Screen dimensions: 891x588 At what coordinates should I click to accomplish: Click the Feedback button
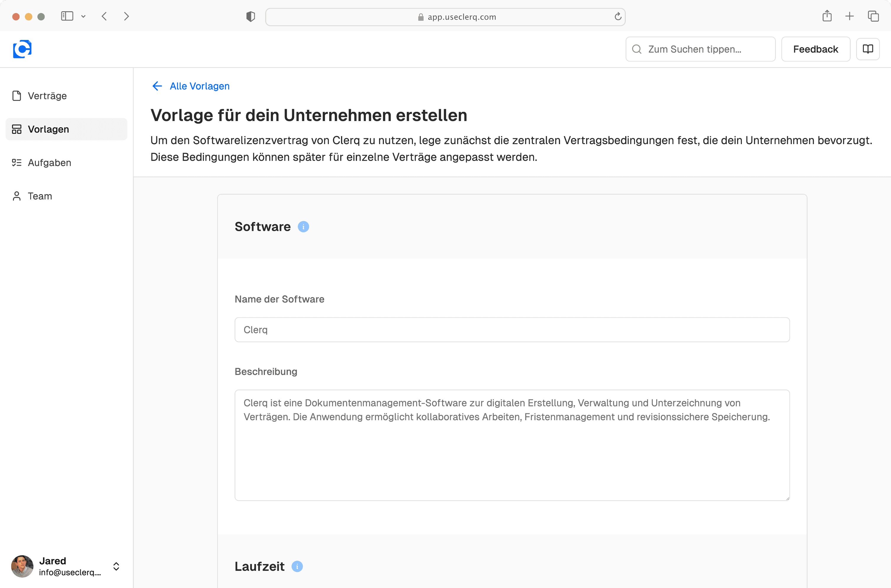(x=815, y=49)
